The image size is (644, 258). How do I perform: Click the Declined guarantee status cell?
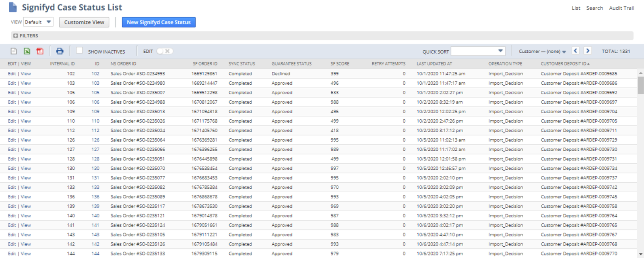281,74
